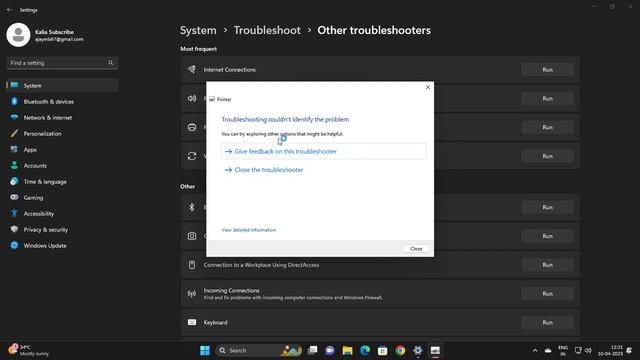Viewport: 640px width, 360px height.
Task: Click the printer troubleshooter row icon
Action: tap(192, 127)
